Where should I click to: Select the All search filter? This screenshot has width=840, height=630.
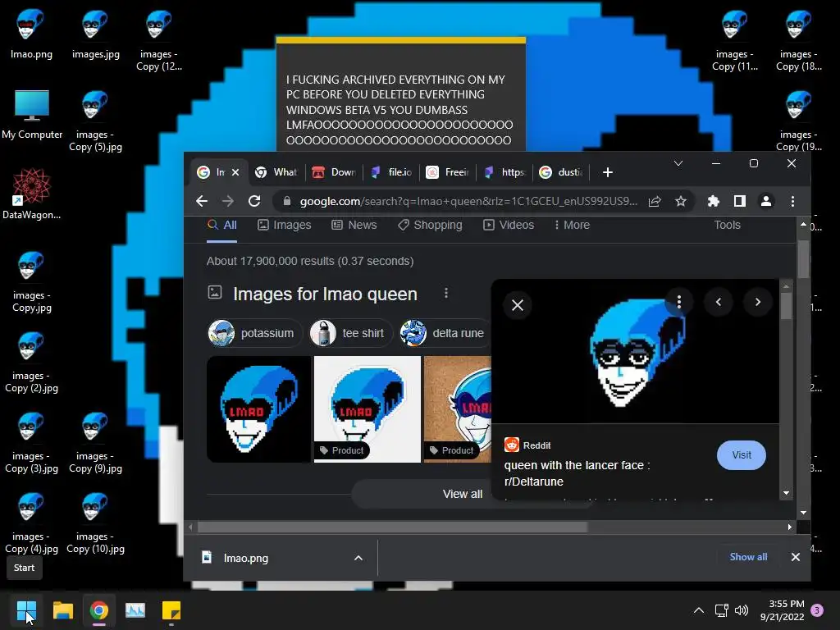click(222, 226)
